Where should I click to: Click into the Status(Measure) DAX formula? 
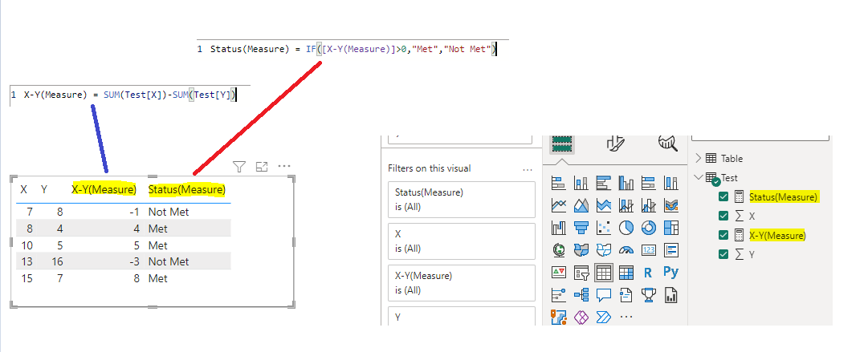pyautogui.click(x=353, y=49)
